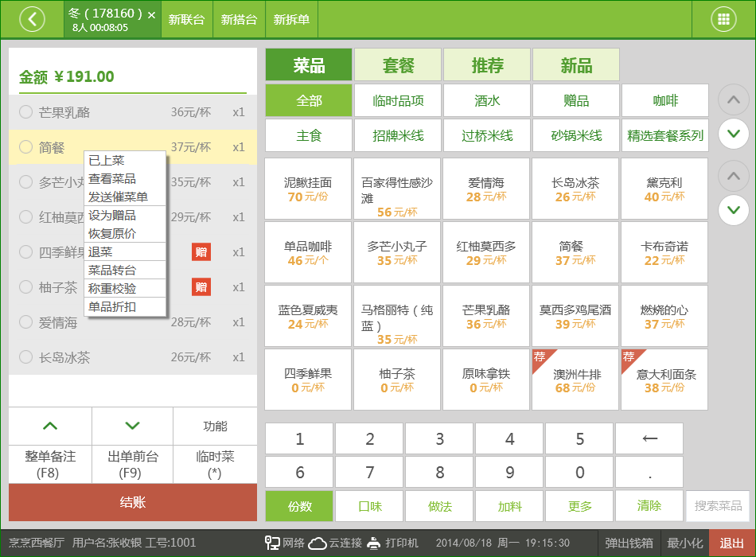Add 泥鳅挂面 dish tile to order
This screenshot has width=756, height=557.
(x=308, y=189)
